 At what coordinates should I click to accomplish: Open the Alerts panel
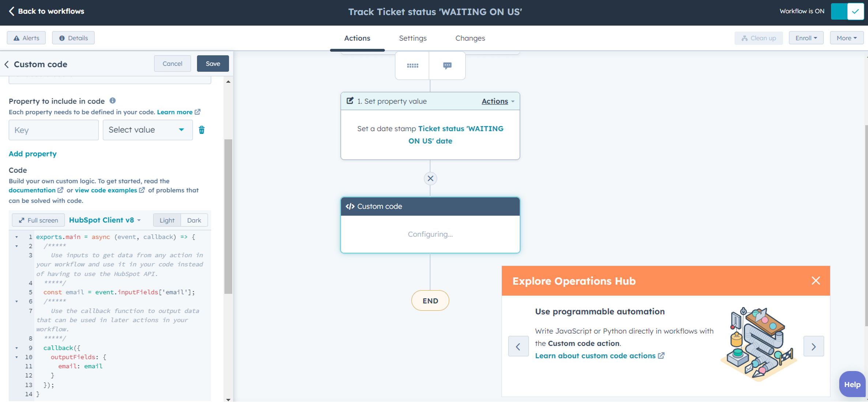26,38
